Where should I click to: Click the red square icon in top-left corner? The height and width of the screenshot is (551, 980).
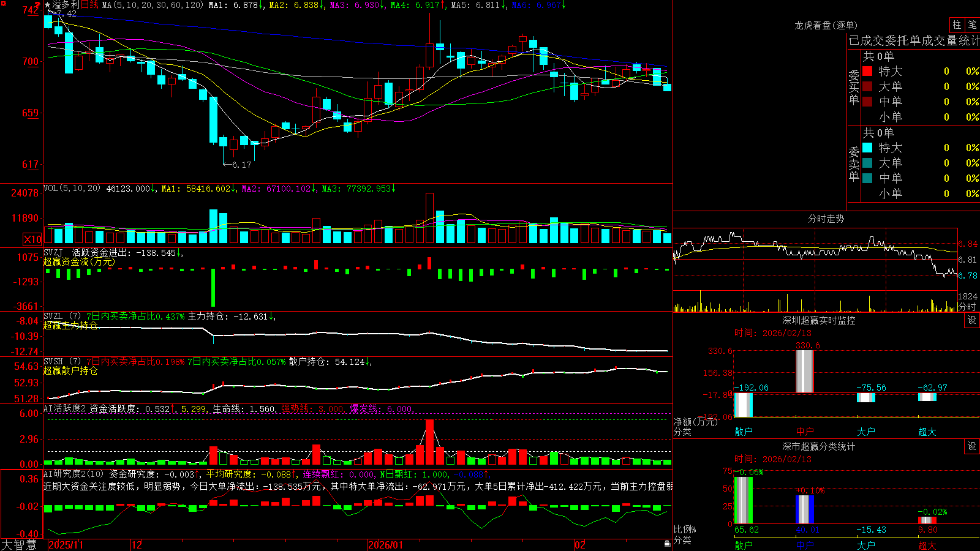tap(3, 3)
